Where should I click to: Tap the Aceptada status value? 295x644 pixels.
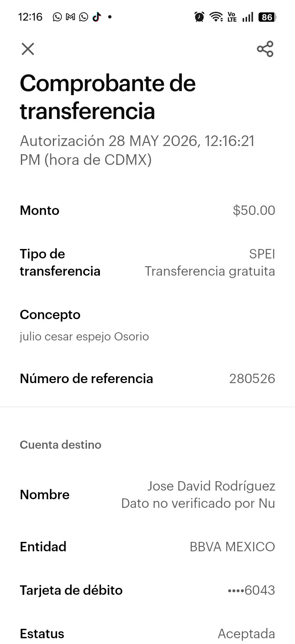(x=246, y=634)
